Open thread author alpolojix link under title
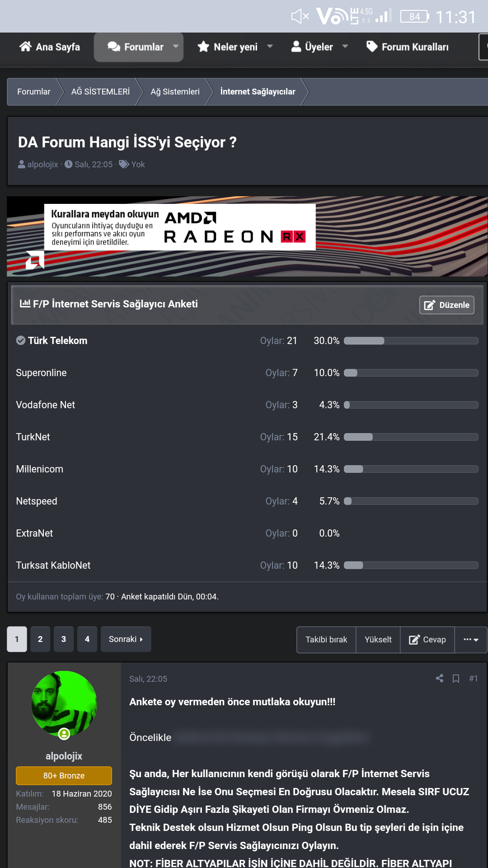This screenshot has width=488, height=868. coord(42,165)
